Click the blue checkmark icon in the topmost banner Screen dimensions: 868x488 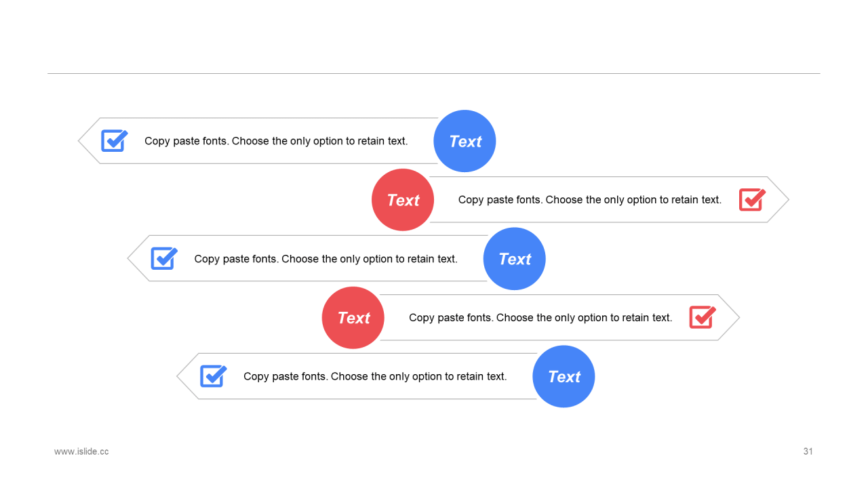(x=115, y=140)
